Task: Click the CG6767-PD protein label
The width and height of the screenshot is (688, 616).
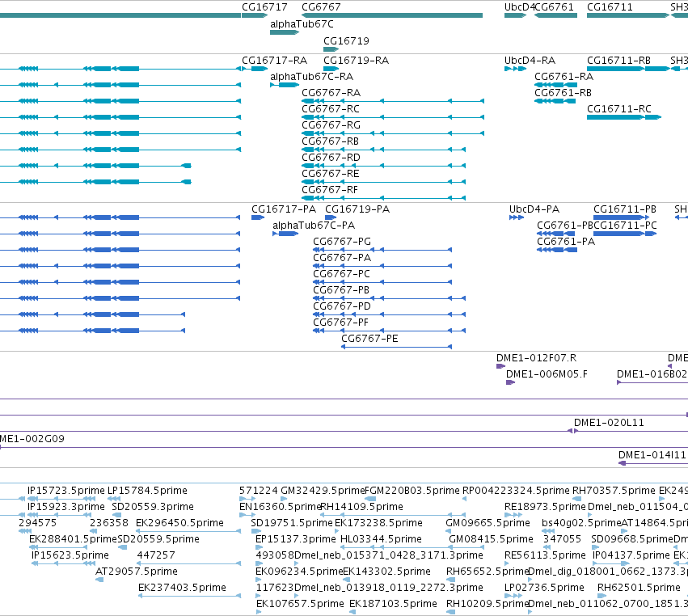Action: (342, 306)
